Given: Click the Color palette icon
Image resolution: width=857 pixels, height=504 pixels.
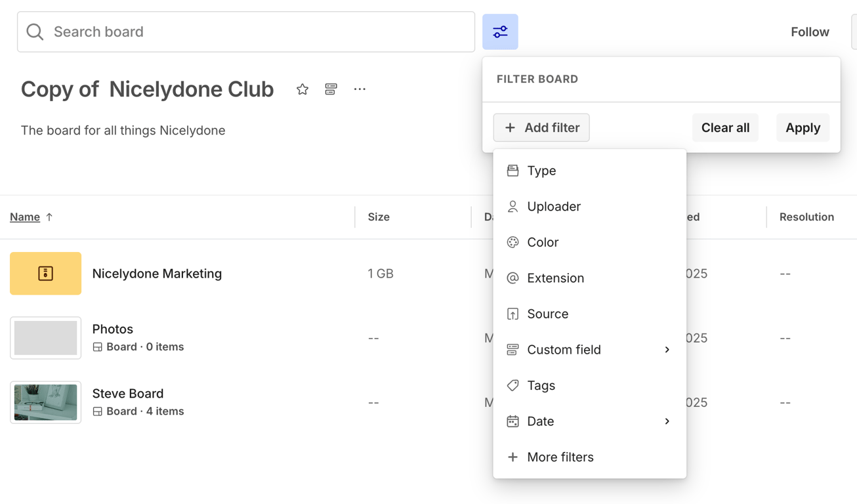Looking at the screenshot, I should point(512,242).
